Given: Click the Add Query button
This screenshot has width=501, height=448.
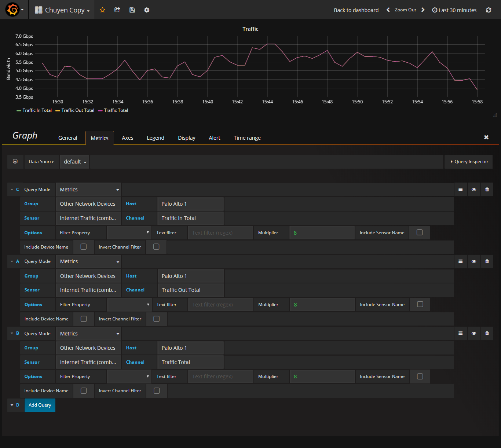Looking at the screenshot, I should click(x=40, y=405).
